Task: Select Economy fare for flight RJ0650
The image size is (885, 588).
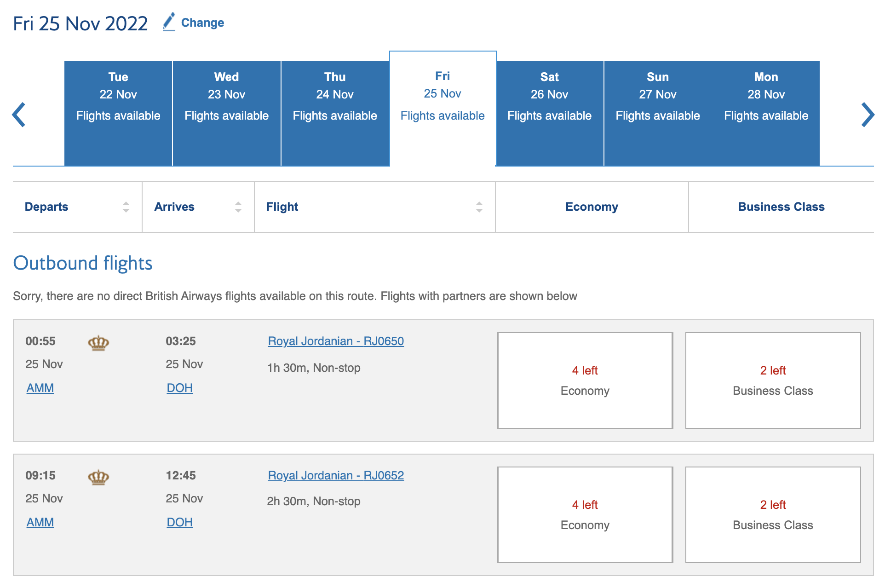Action: coord(585,380)
